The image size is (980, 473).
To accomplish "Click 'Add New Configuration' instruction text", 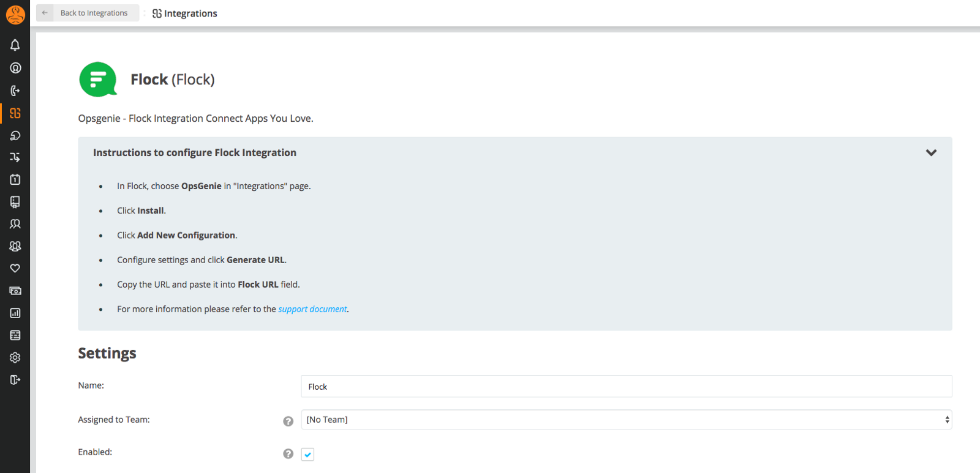I will (x=186, y=235).
